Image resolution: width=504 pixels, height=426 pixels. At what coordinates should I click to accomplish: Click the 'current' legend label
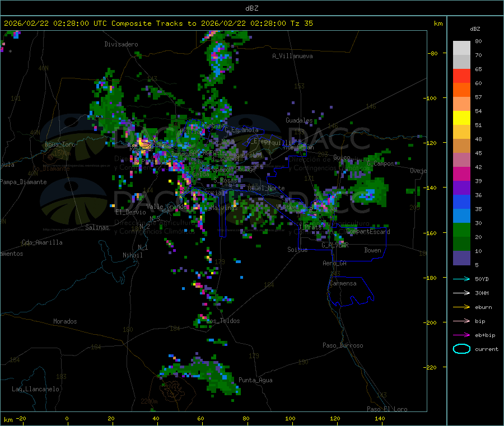[x=487, y=349]
